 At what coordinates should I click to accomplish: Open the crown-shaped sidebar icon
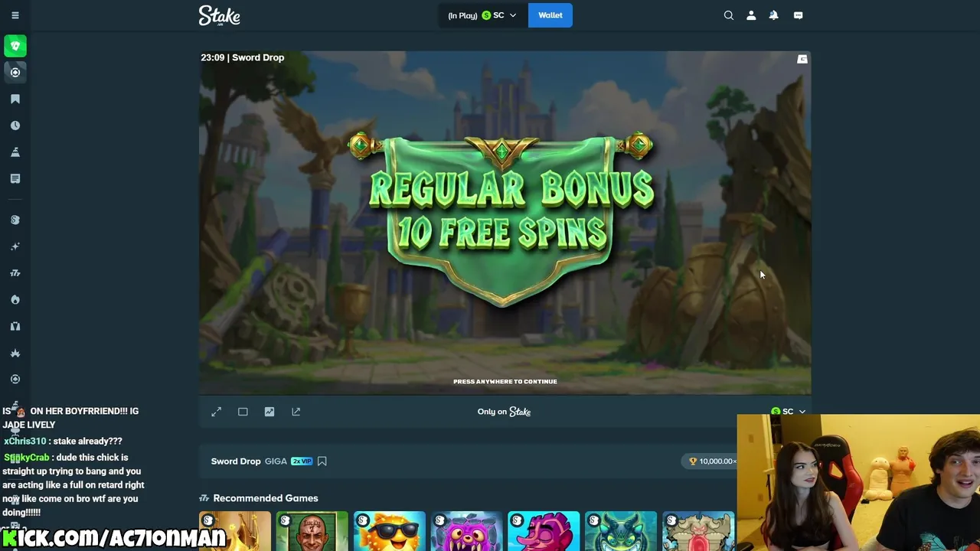tap(15, 353)
